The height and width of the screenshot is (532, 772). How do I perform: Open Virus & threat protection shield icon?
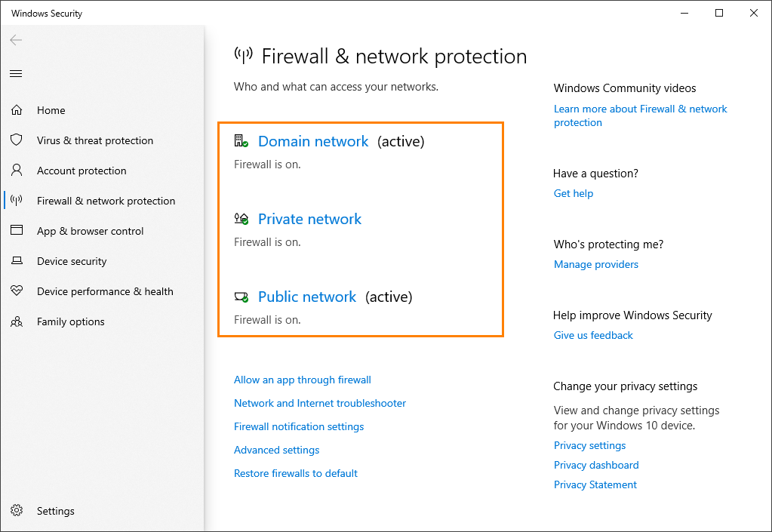pos(17,140)
